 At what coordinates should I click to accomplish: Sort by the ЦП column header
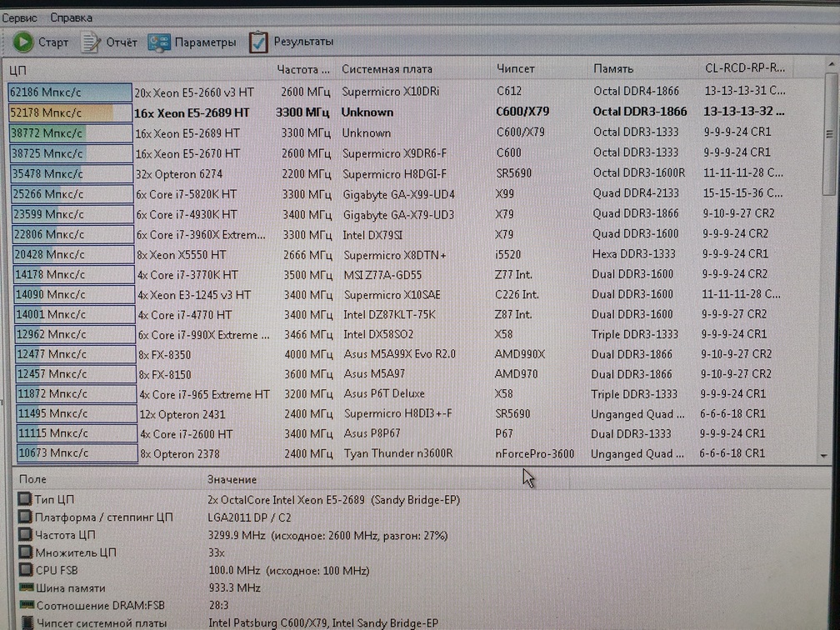(17, 70)
